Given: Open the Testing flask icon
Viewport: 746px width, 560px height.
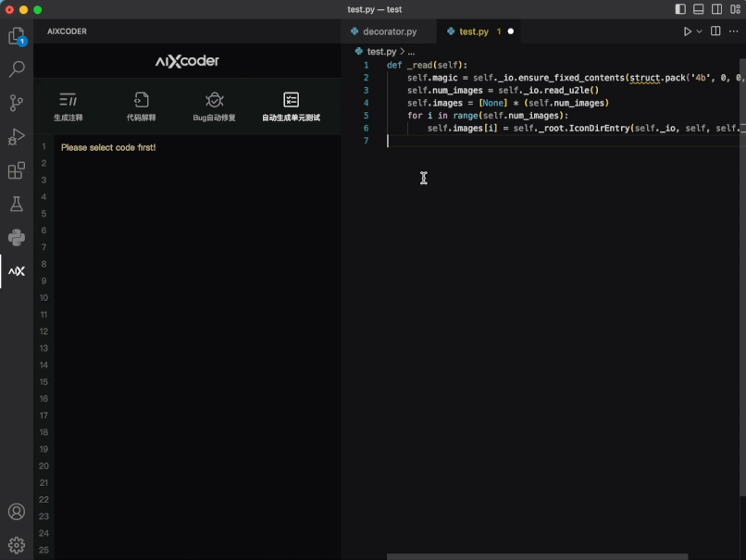Looking at the screenshot, I should [x=17, y=205].
